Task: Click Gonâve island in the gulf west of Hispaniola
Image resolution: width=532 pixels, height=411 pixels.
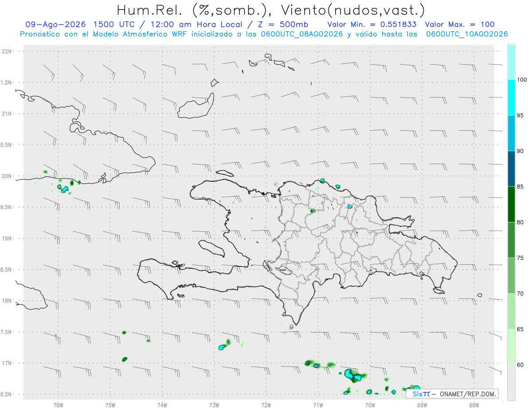Action: [x=211, y=248]
